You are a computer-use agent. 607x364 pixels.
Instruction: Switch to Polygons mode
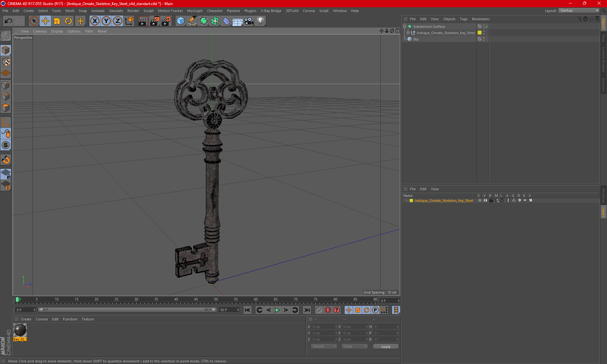point(6,108)
